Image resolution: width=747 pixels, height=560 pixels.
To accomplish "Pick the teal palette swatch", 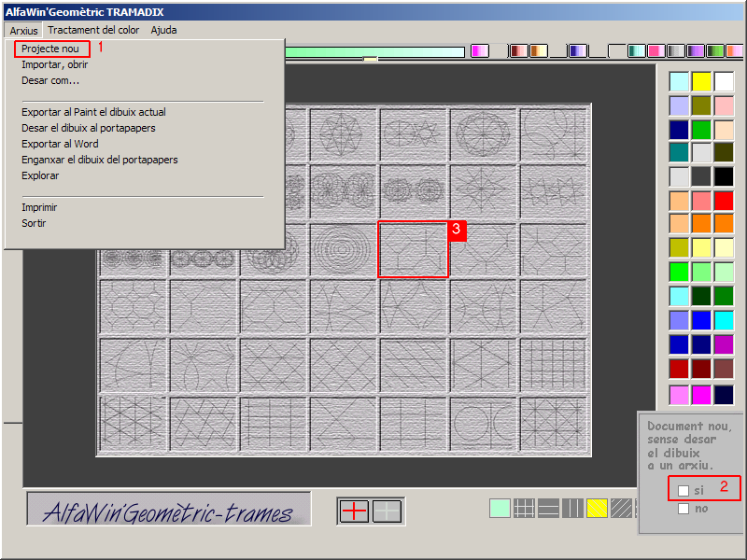I will [679, 153].
